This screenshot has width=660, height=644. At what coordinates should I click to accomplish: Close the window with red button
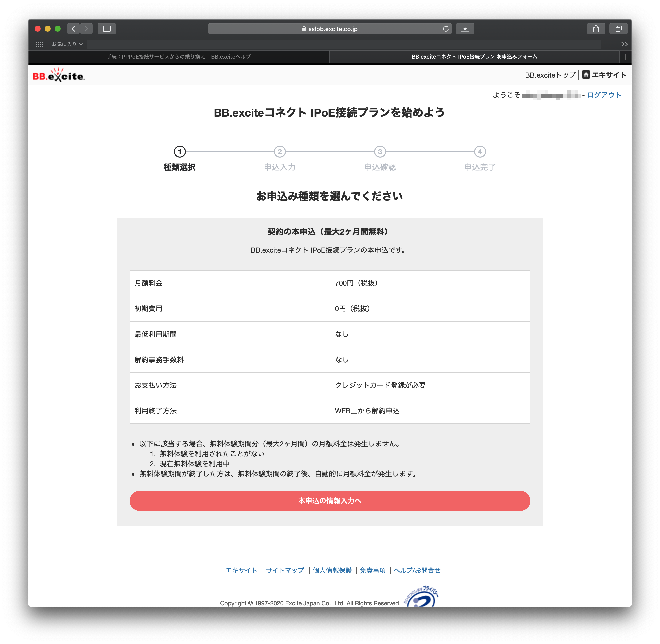38,29
